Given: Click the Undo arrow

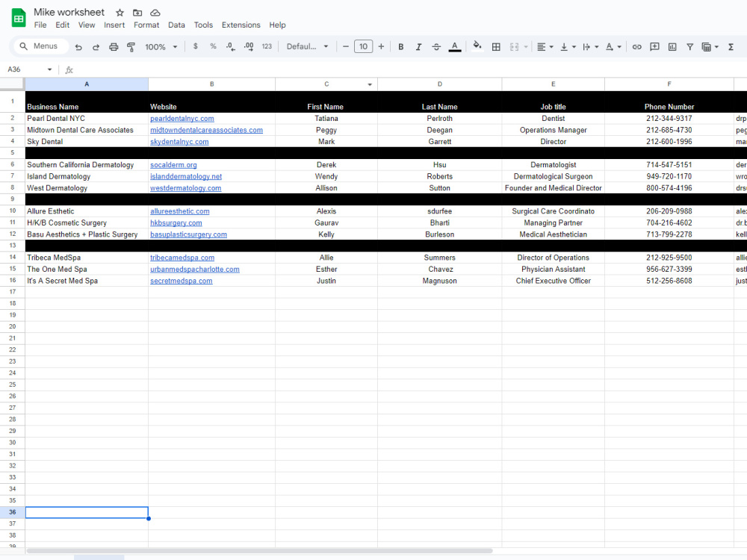Looking at the screenshot, I should point(78,46).
